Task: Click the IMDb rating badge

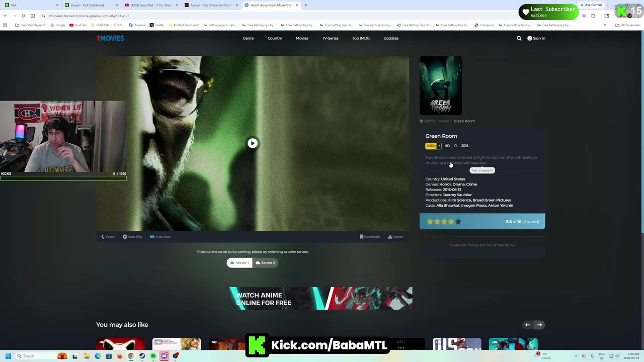Action: pos(433,146)
